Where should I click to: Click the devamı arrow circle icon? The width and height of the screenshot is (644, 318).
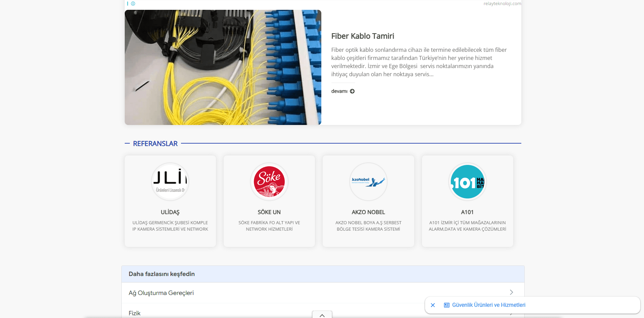coord(352,91)
